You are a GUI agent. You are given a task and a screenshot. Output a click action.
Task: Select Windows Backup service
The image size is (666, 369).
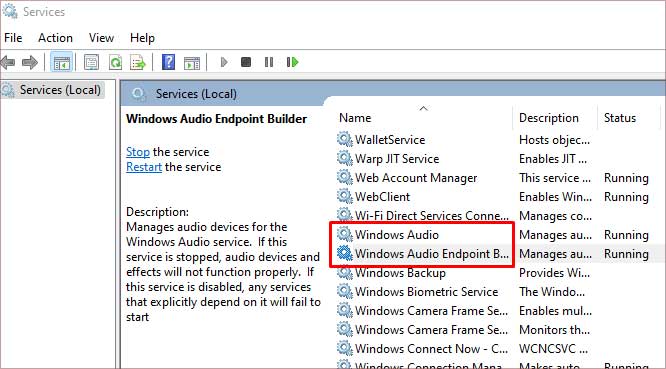[400, 273]
